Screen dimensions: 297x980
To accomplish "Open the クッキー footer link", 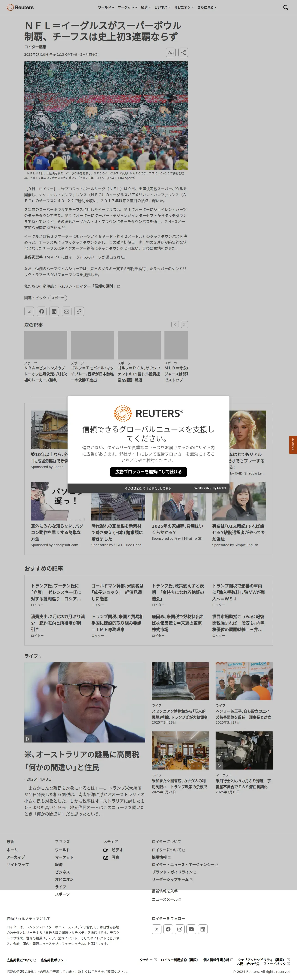I will pos(148,960).
